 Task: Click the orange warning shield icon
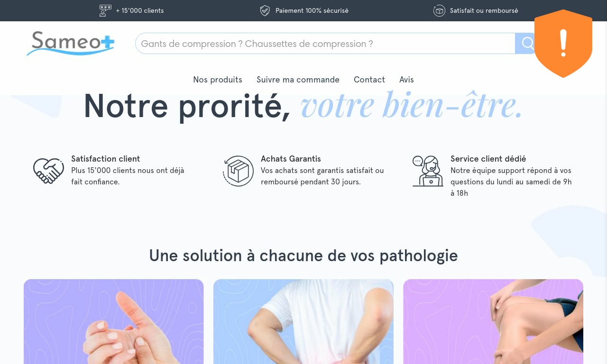click(x=563, y=44)
